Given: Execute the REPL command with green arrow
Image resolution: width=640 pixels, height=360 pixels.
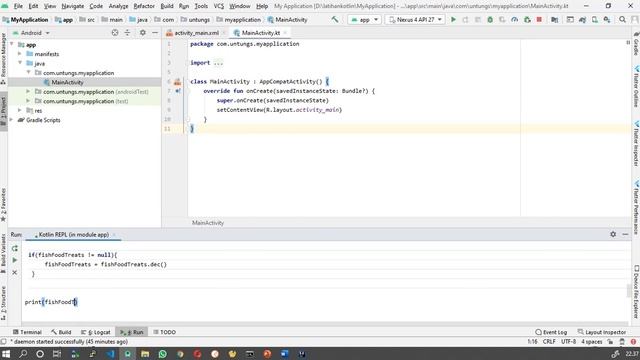Looking at the screenshot, I should pos(15,260).
